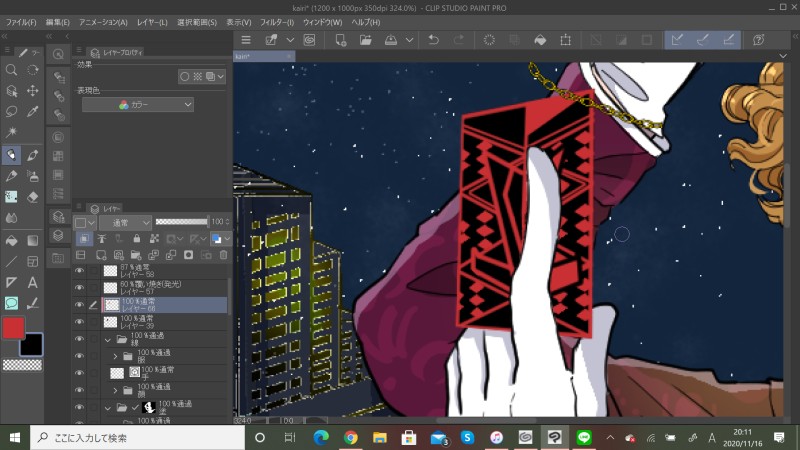
Task: Click the Open file folder icon
Action: (x=366, y=40)
